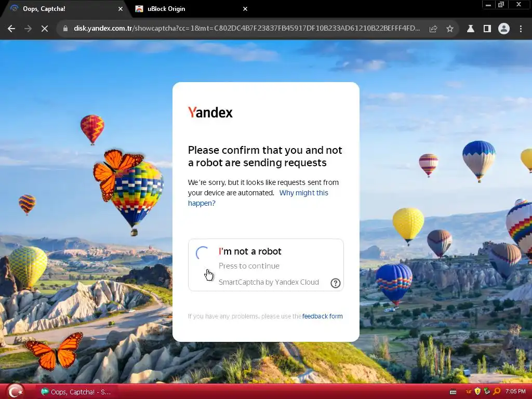Click the Start button with Turkish flag

(x=16, y=392)
